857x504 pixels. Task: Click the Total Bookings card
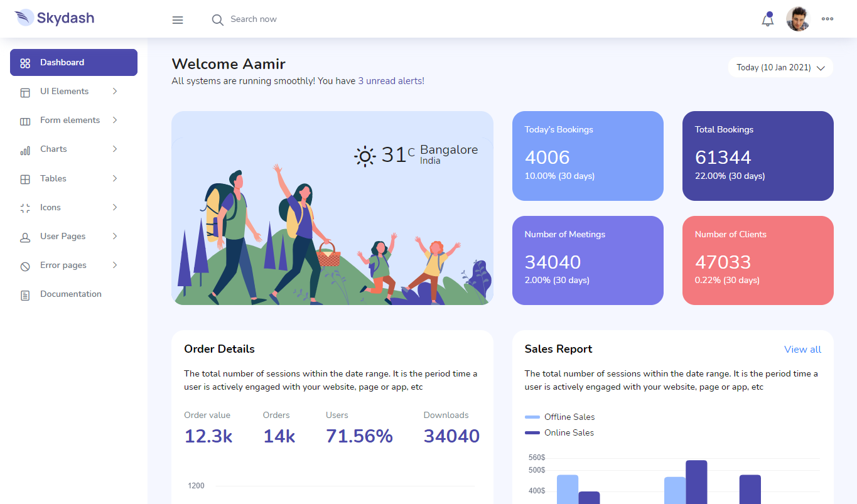[x=758, y=156]
